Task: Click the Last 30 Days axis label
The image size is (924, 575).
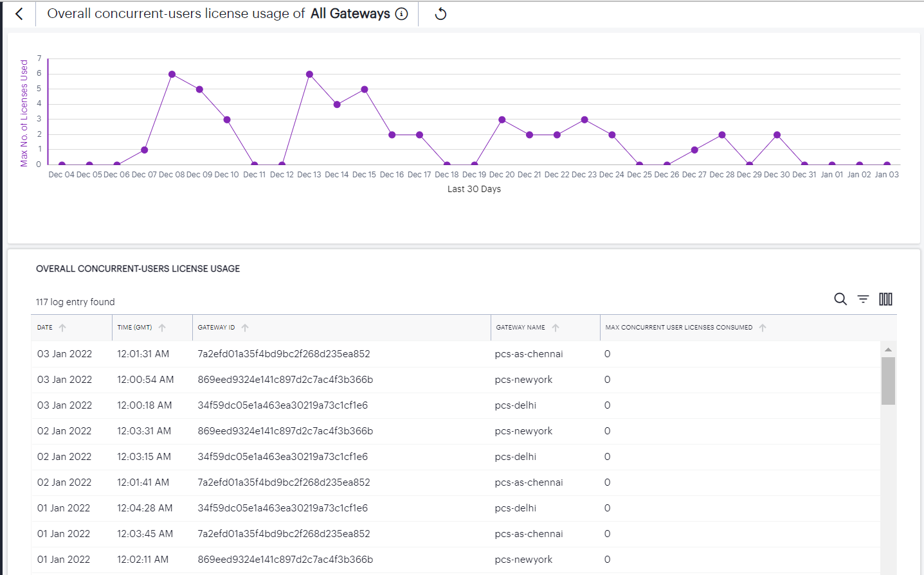Action: 474,189
